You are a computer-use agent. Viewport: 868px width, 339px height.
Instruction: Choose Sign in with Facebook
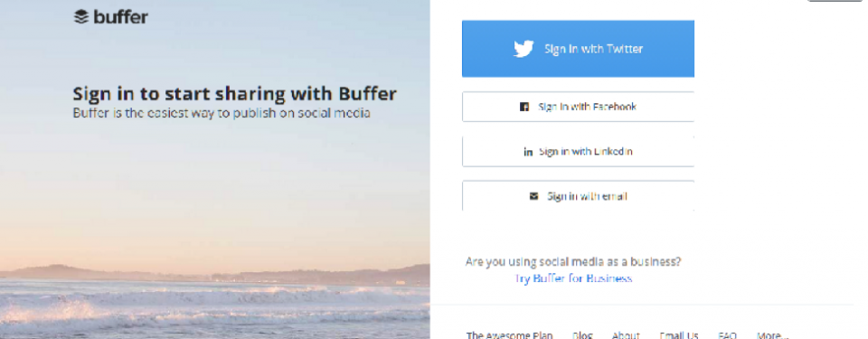(578, 107)
